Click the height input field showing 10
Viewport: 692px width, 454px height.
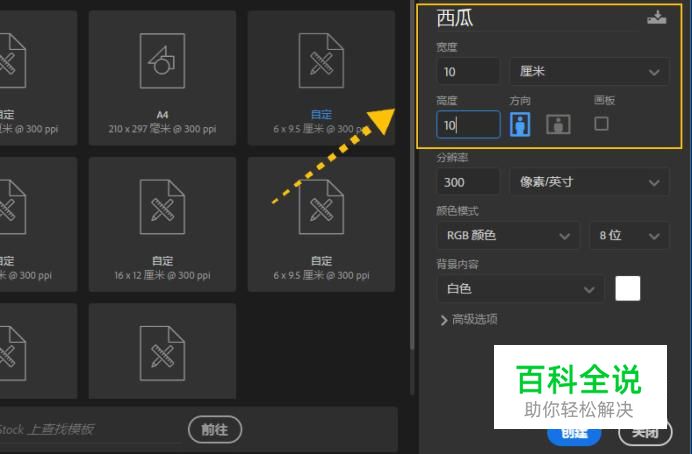point(468,124)
